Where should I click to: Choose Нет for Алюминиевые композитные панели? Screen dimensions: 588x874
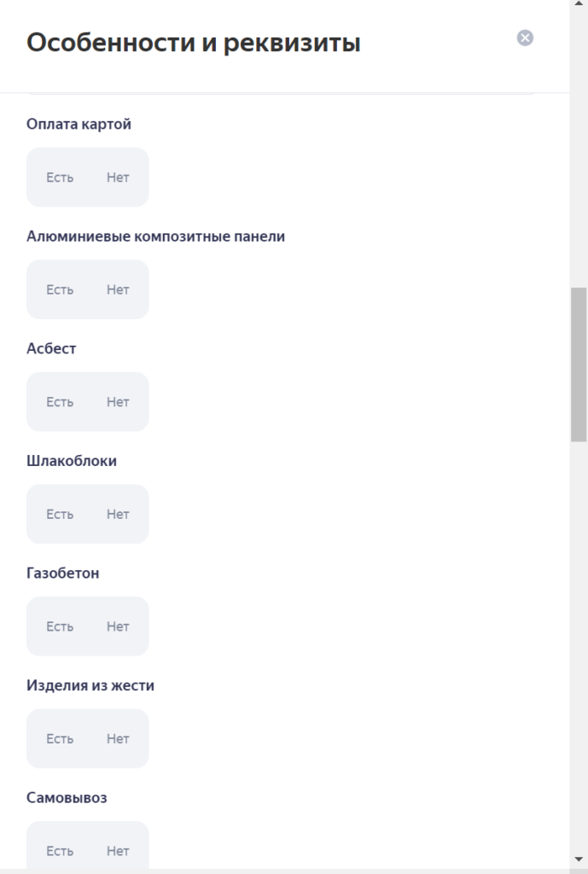click(118, 290)
